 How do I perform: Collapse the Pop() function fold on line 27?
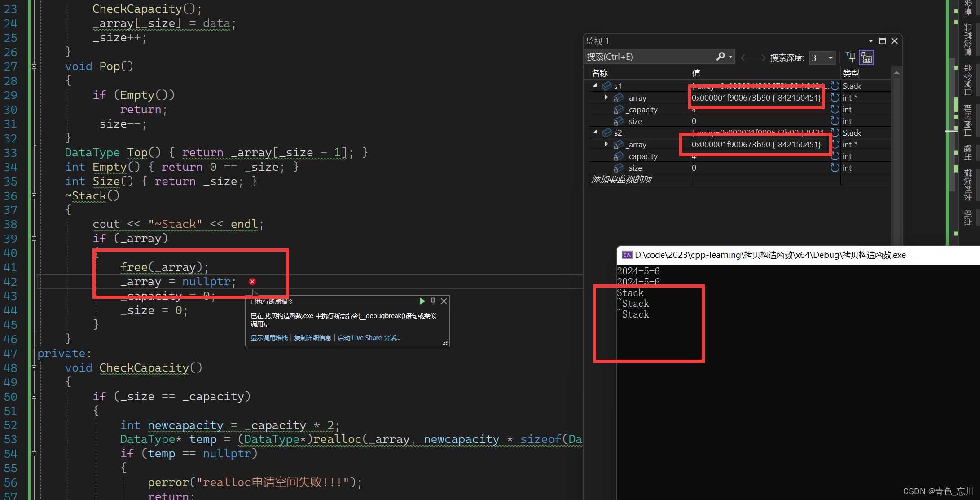click(x=34, y=66)
